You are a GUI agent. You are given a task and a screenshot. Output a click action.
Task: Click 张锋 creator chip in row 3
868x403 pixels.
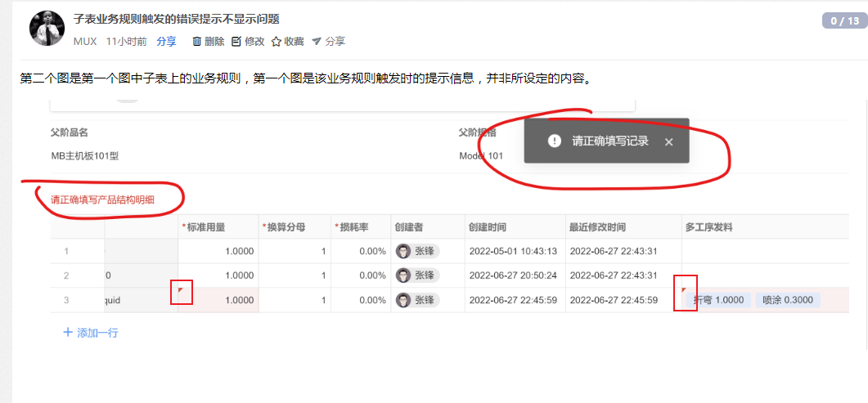click(417, 300)
